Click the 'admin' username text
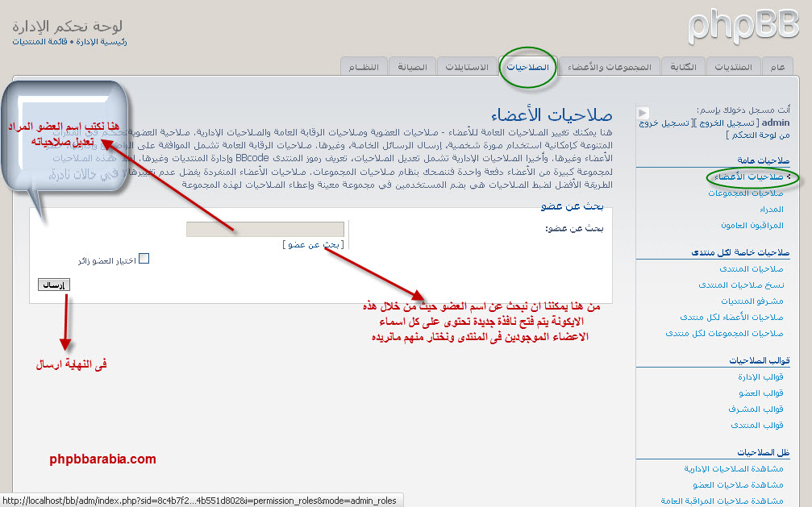The image size is (812, 507). tap(776, 123)
